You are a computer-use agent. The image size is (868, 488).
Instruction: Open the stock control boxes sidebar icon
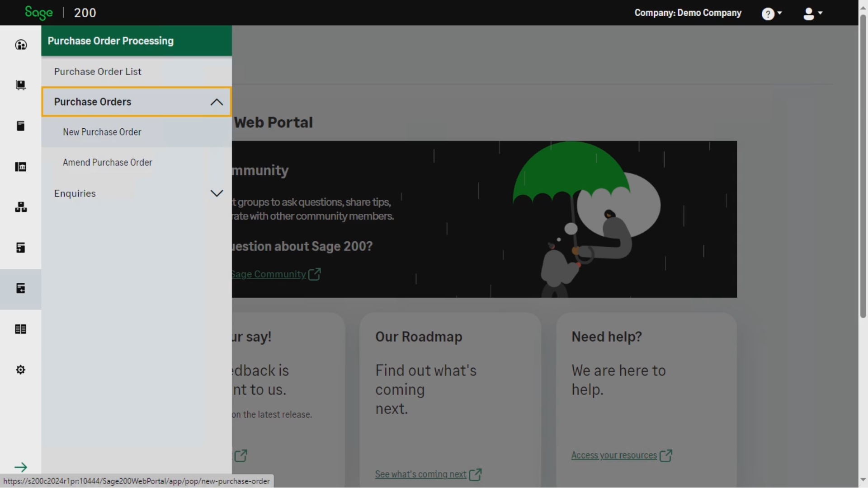coord(21,207)
